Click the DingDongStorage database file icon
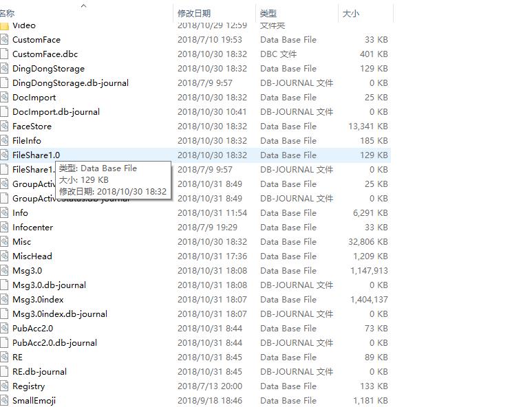532x407 pixels. (x=4, y=69)
